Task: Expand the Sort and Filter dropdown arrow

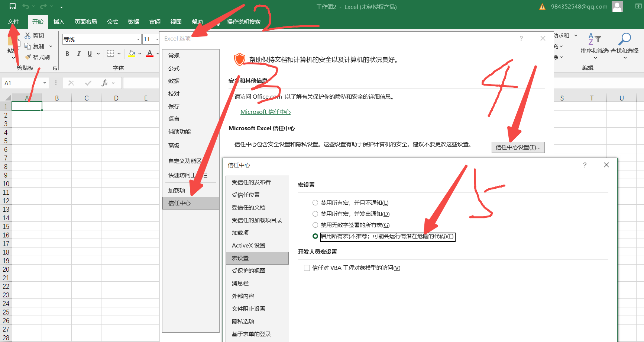Action: [595, 58]
